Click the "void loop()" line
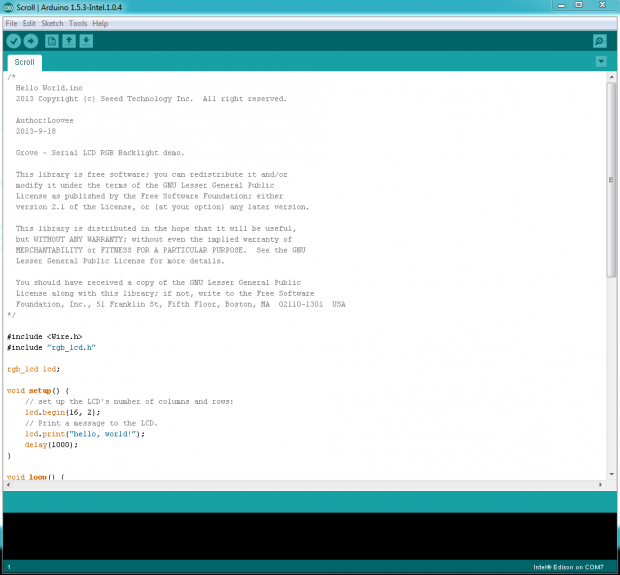This screenshot has height=575, width=620. coord(36,477)
